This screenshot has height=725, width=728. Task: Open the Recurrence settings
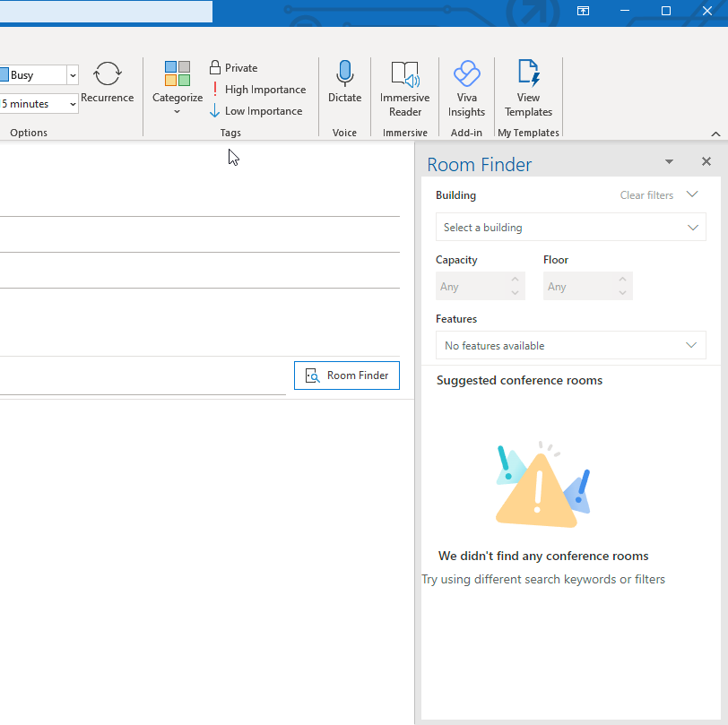click(x=107, y=82)
